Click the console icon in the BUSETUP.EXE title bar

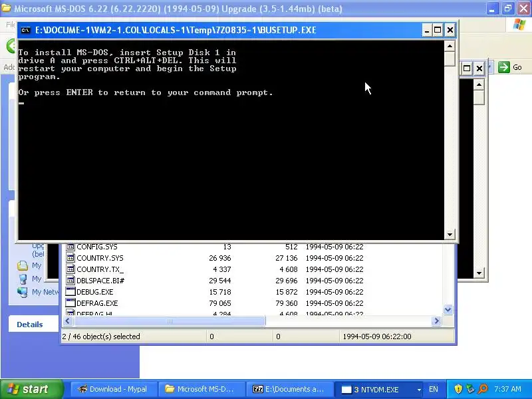(x=25, y=30)
